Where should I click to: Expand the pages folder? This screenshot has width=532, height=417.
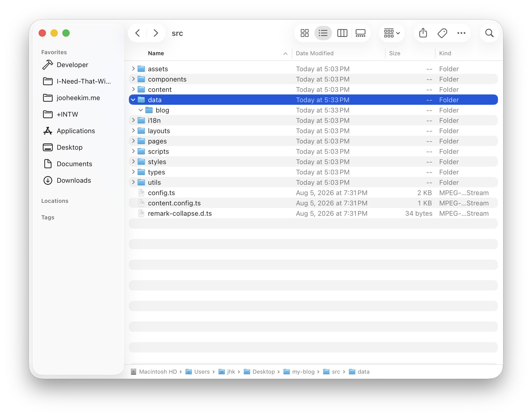point(133,141)
